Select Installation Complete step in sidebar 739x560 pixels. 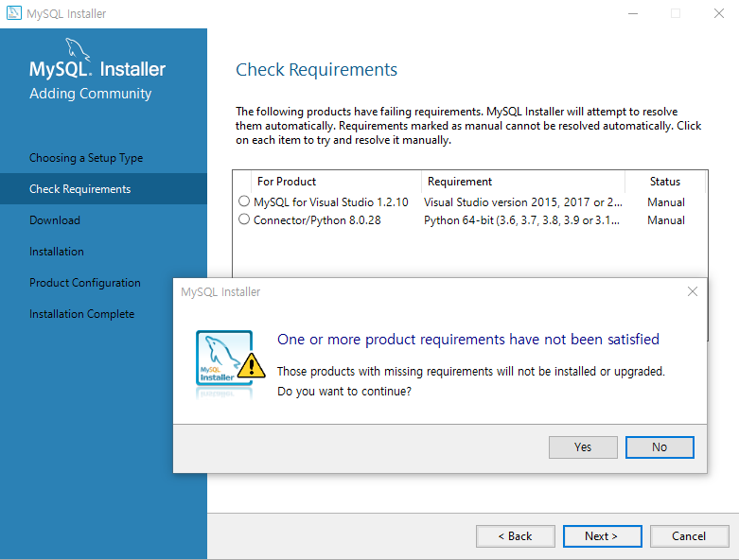81,314
